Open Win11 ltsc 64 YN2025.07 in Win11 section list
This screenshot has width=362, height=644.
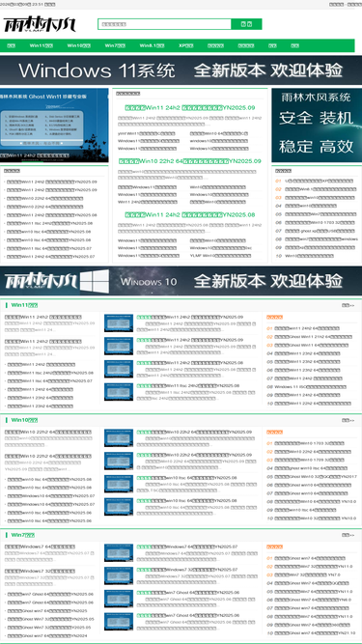click(49, 381)
